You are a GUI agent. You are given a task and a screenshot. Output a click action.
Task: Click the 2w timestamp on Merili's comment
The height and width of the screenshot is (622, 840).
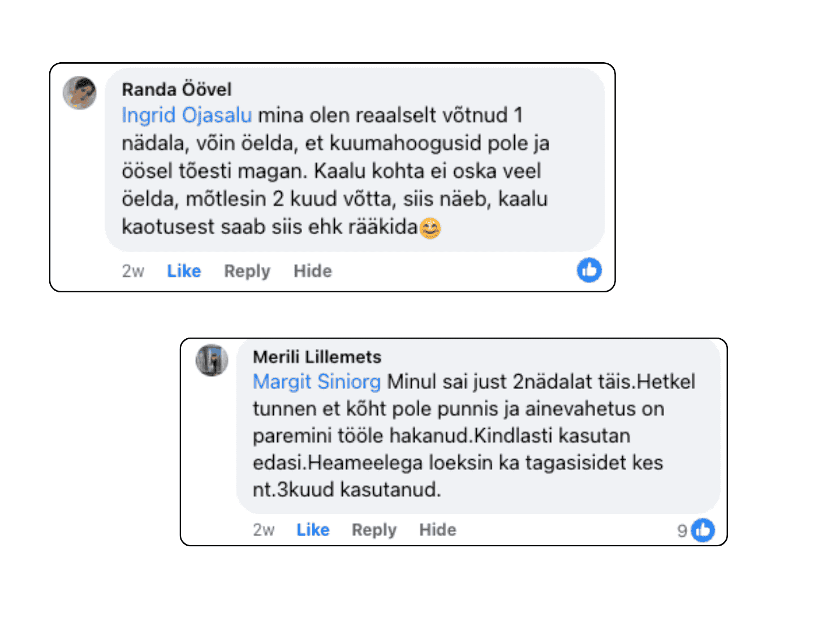click(x=264, y=530)
